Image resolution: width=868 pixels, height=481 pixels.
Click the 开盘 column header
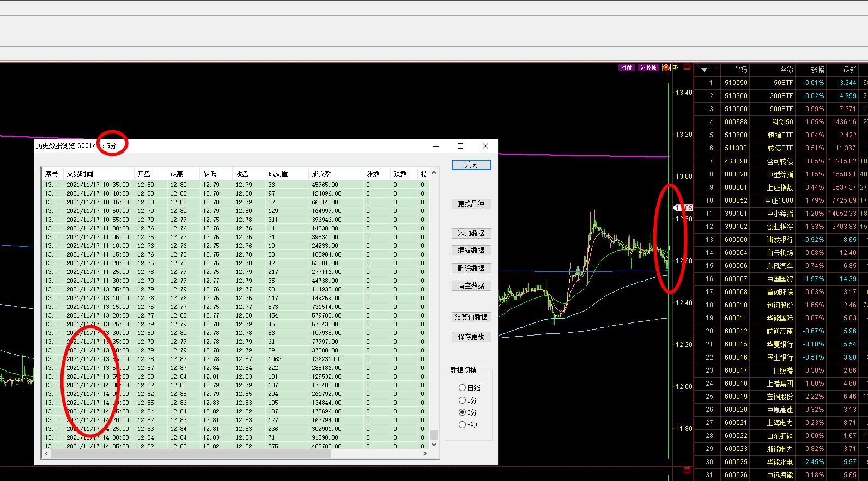tap(150, 174)
